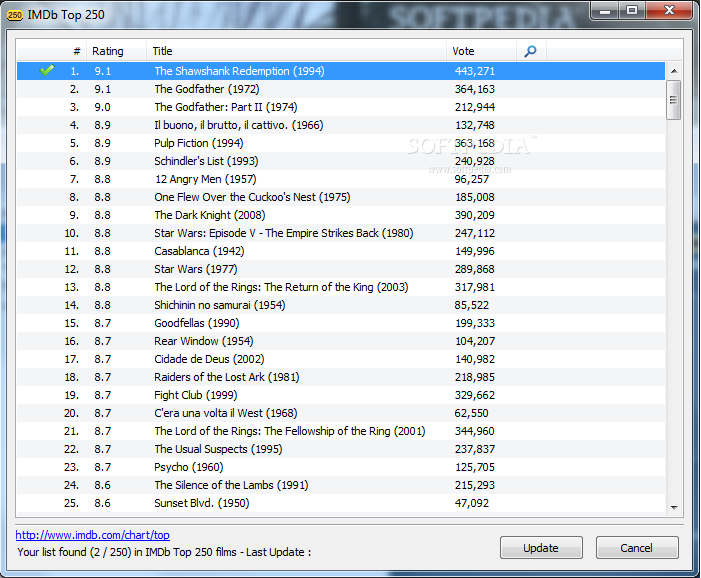Image resolution: width=701 pixels, height=578 pixels.
Task: Open the imdb.com/chart/top link
Action: (93, 535)
